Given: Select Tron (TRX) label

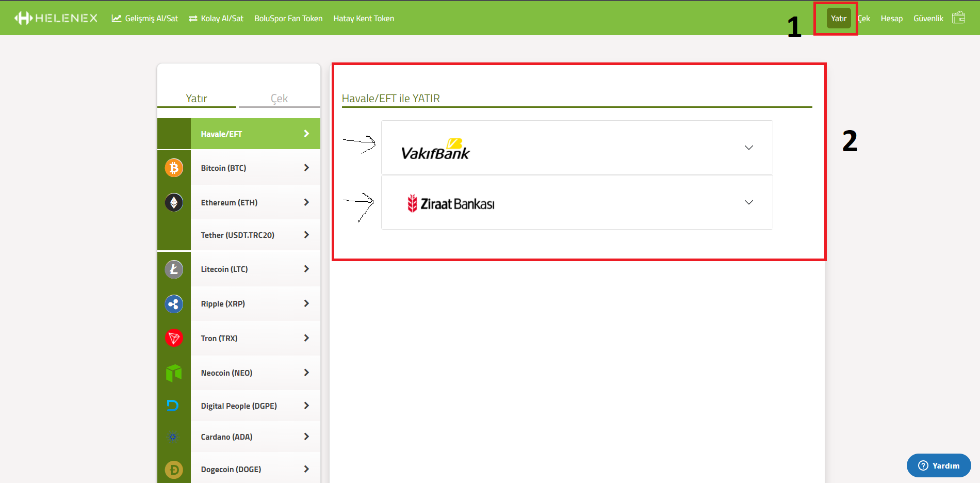Looking at the screenshot, I should coord(219,339).
